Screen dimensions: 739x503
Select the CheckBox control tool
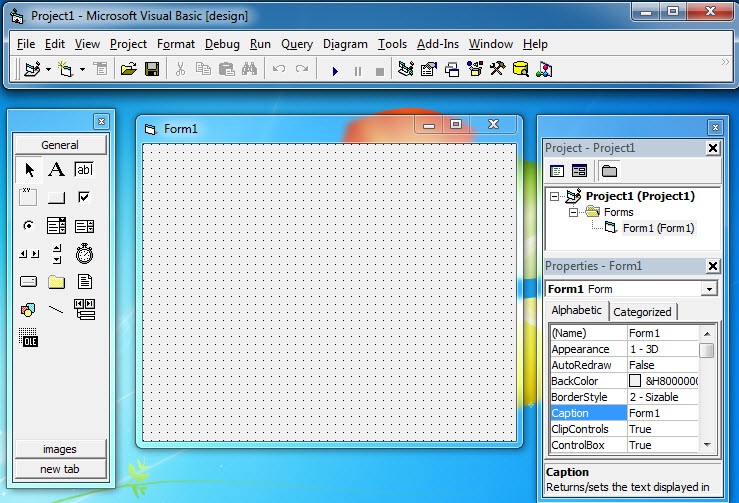[84, 198]
